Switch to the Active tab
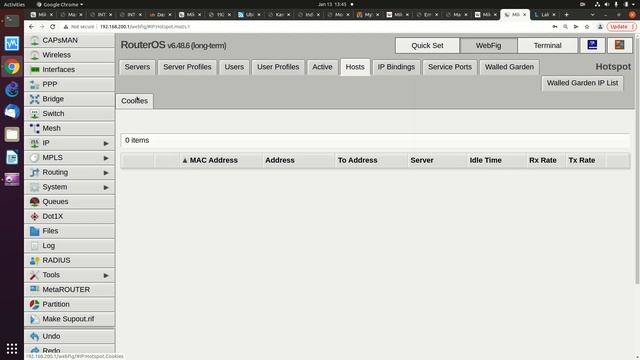 pos(322,67)
